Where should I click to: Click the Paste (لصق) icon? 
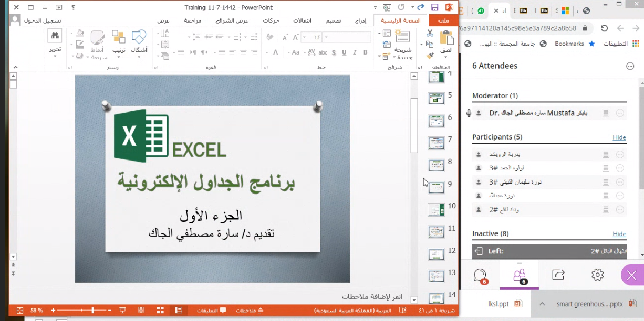click(x=446, y=37)
